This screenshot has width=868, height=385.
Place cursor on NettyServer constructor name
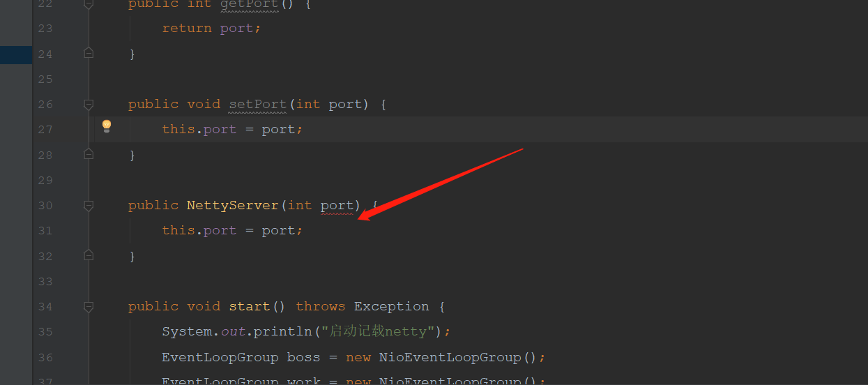point(233,205)
